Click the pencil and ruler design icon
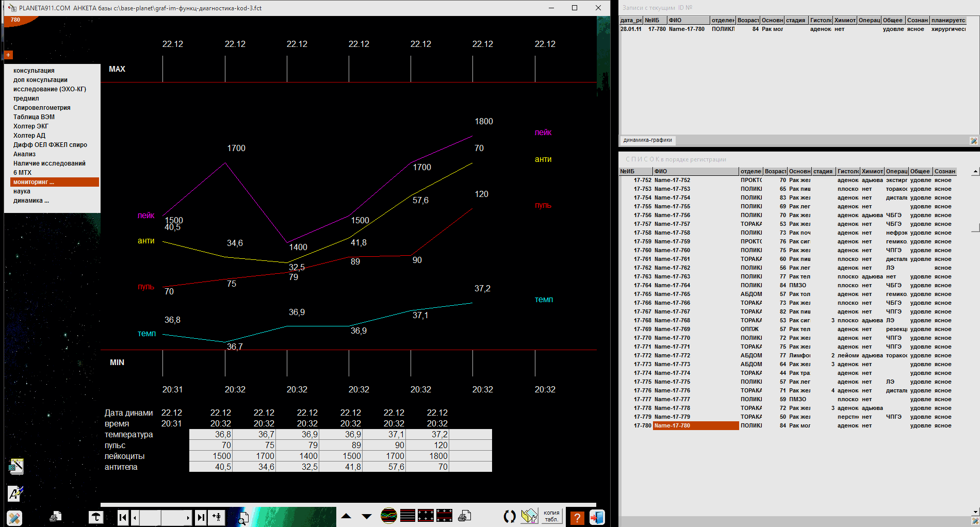Image resolution: width=980 pixels, height=527 pixels. click(14, 518)
